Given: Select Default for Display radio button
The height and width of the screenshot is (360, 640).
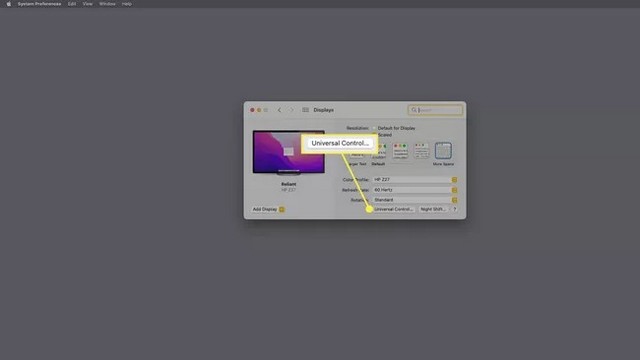Looking at the screenshot, I should pyautogui.click(x=374, y=128).
